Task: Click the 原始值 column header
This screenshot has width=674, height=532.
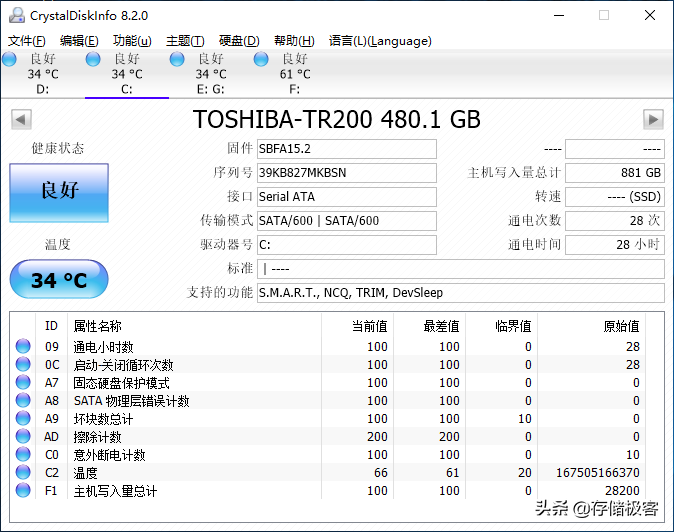Action: pos(621,326)
